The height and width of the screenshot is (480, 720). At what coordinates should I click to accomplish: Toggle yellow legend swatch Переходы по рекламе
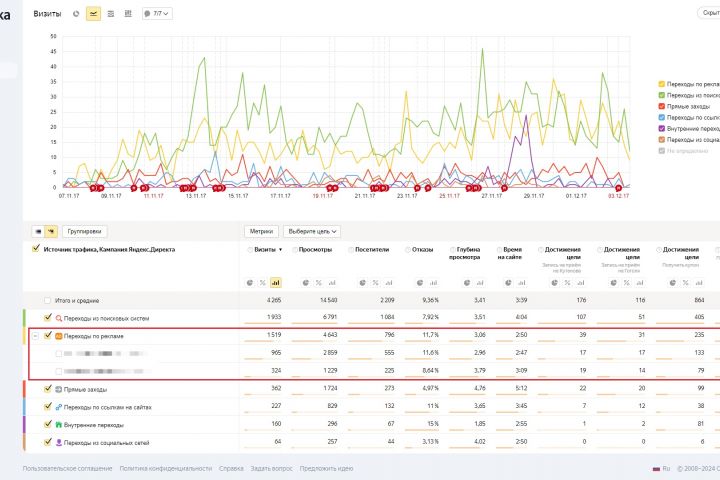coord(662,84)
